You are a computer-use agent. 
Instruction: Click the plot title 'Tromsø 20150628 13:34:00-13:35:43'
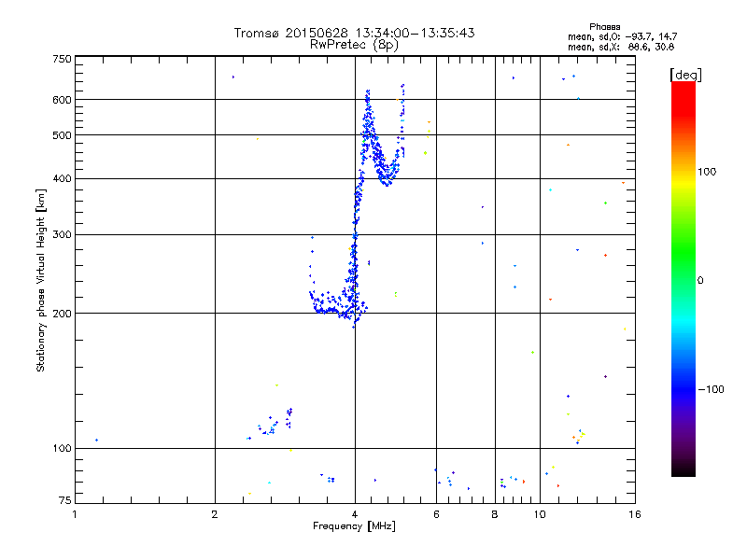[x=354, y=33]
